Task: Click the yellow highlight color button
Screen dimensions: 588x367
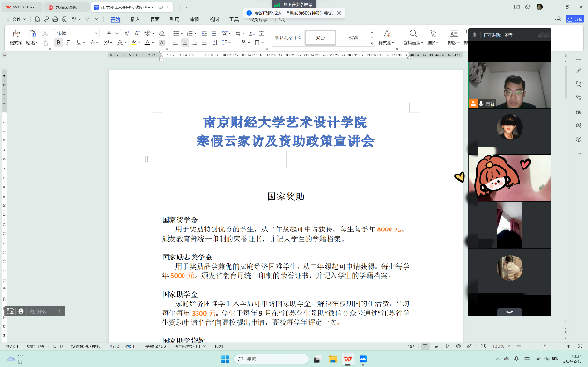Action: (x=134, y=43)
